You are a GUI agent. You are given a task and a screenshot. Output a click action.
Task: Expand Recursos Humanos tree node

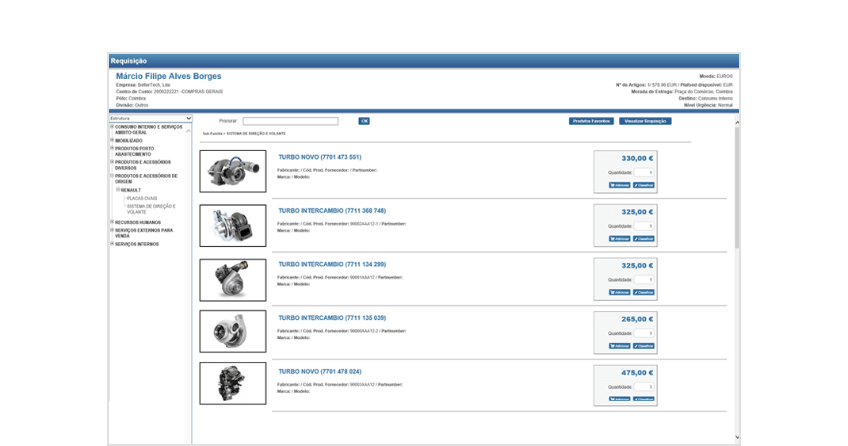click(x=112, y=222)
